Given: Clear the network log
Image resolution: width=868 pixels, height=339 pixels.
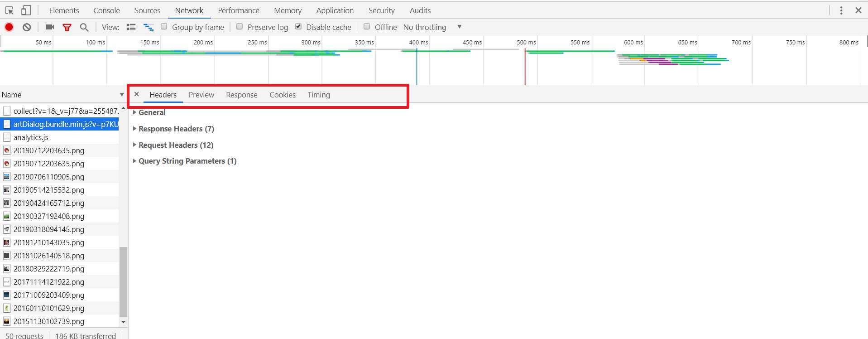Looking at the screenshot, I should pyautogui.click(x=27, y=27).
